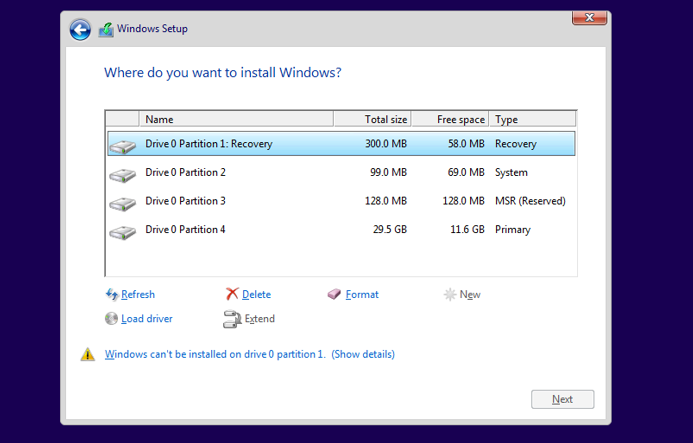Viewport: 693px width, 443px height.
Task: Format the selected partition
Action: pyautogui.click(x=362, y=294)
